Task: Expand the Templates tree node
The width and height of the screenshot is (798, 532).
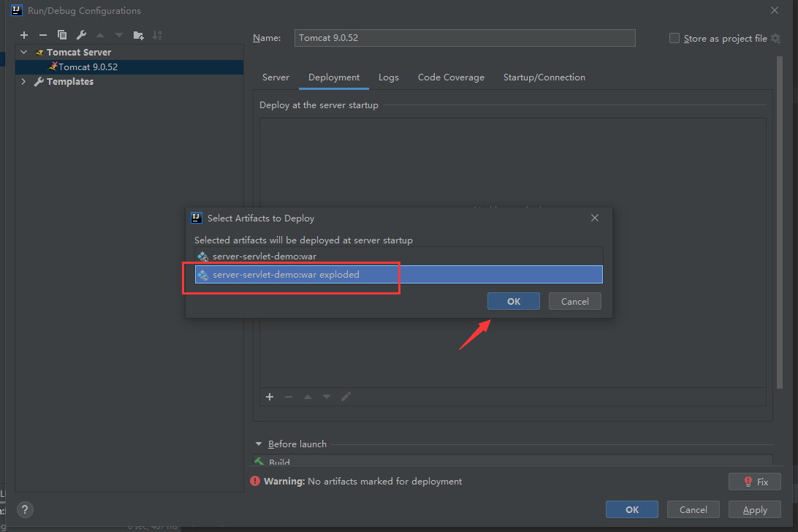Action: click(23, 81)
